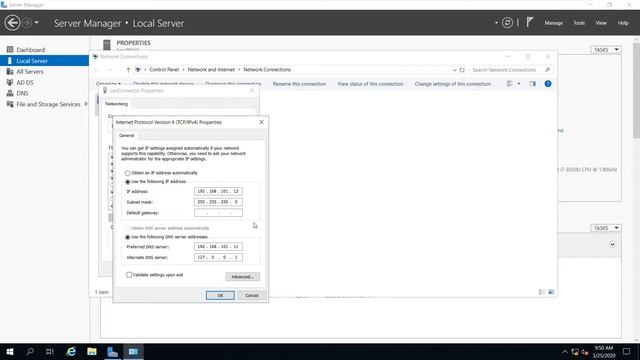The height and width of the screenshot is (360, 640).
Task: Click Network Connections breadcrumb
Action: point(267,70)
